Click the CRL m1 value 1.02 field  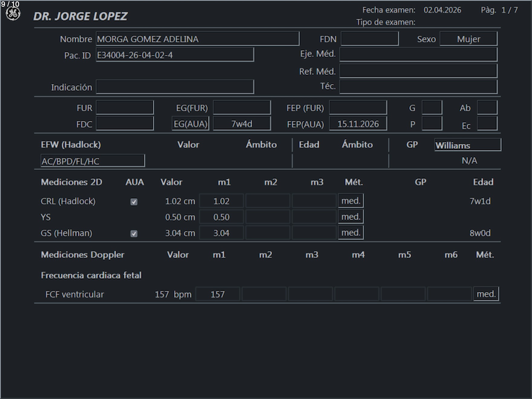tap(221, 201)
